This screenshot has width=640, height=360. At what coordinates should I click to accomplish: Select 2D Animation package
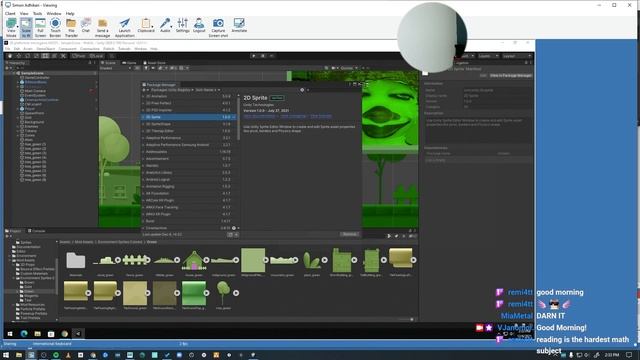(189, 96)
